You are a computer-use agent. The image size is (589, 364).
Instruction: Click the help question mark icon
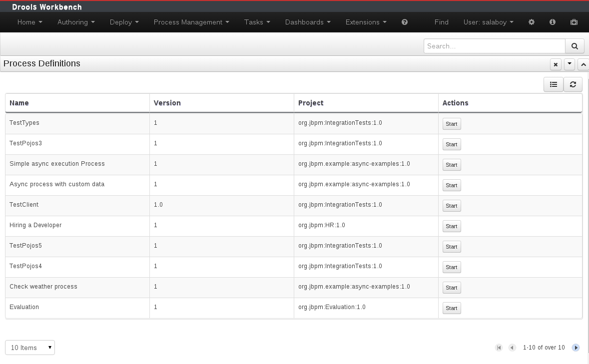click(x=405, y=22)
